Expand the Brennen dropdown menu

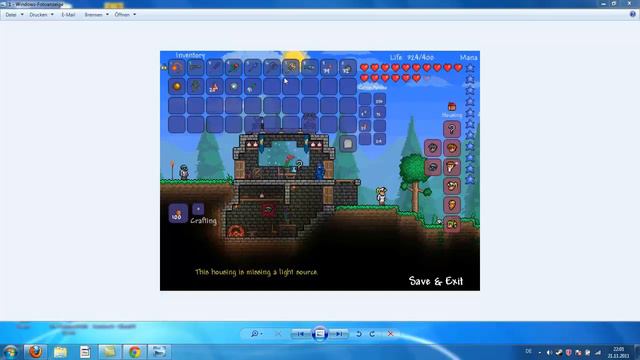point(96,15)
